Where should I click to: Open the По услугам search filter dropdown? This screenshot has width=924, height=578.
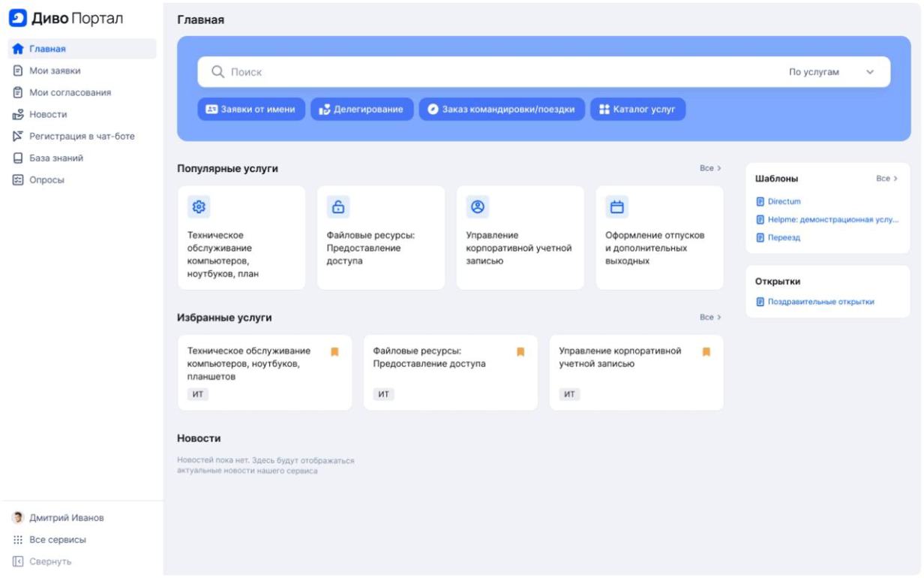click(831, 72)
